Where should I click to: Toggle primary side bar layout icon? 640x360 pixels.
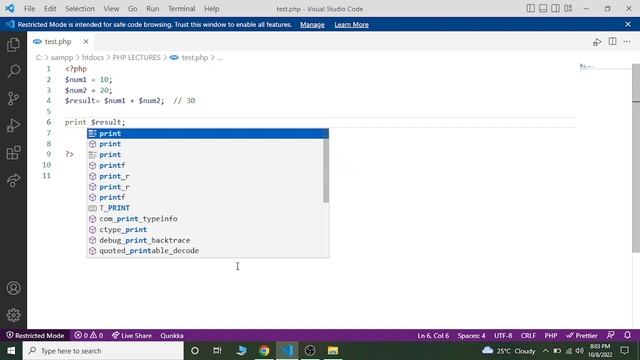click(x=531, y=8)
